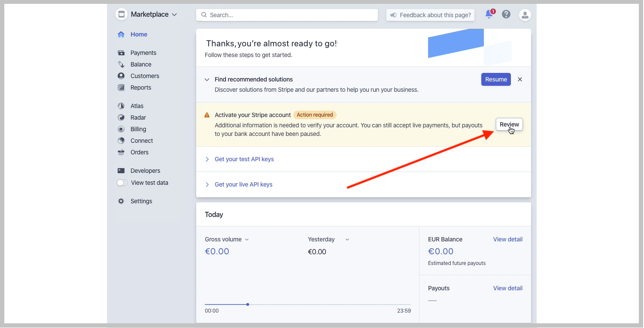The image size is (644, 328).
Task: Click the Connect icon
Action: pyautogui.click(x=121, y=141)
